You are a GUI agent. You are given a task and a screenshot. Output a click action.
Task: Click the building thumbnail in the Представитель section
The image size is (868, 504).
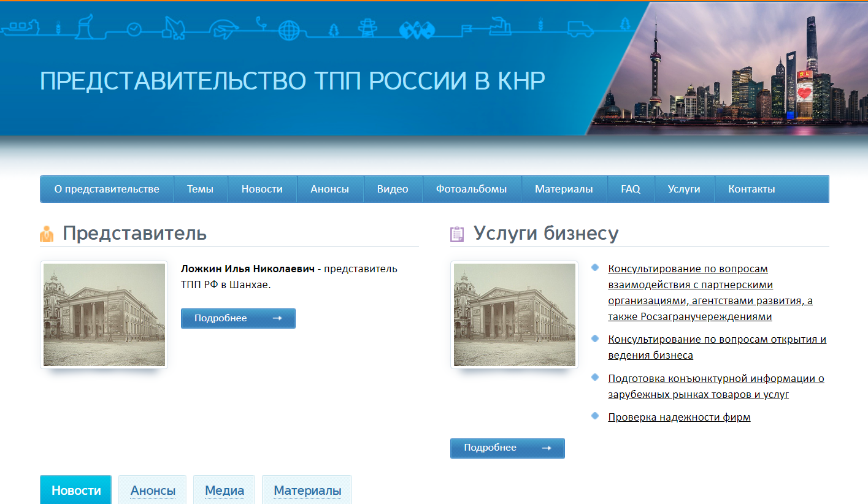(104, 315)
